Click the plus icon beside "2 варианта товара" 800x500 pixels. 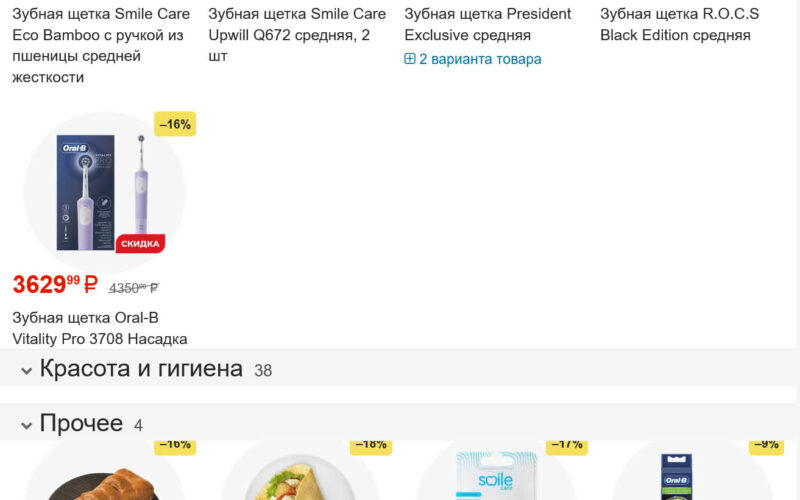(410, 59)
